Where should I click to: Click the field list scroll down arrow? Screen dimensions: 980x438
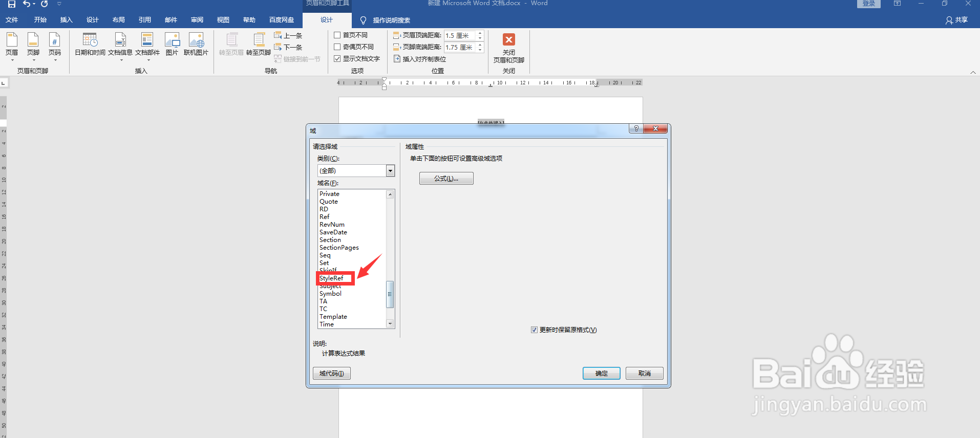pos(390,324)
